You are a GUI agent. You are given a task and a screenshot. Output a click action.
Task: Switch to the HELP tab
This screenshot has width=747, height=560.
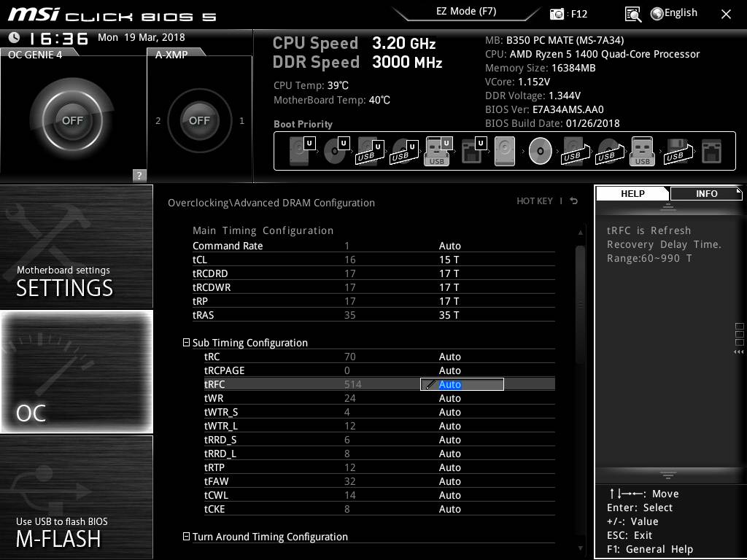[x=632, y=193]
